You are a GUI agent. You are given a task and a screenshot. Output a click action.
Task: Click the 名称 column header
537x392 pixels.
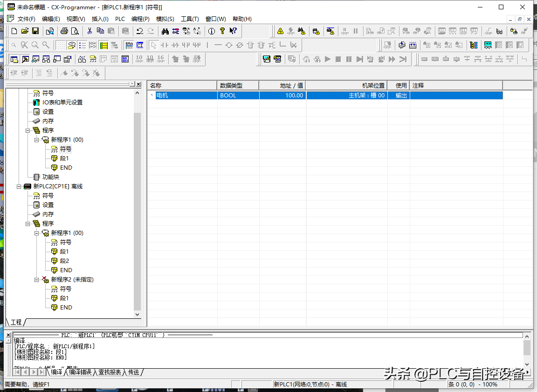(182, 86)
